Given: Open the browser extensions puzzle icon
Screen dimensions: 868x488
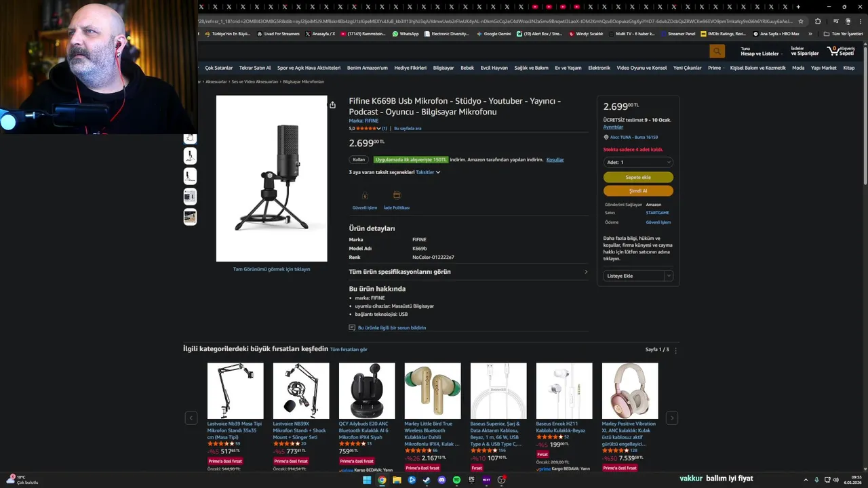Looking at the screenshot, I should (818, 21).
